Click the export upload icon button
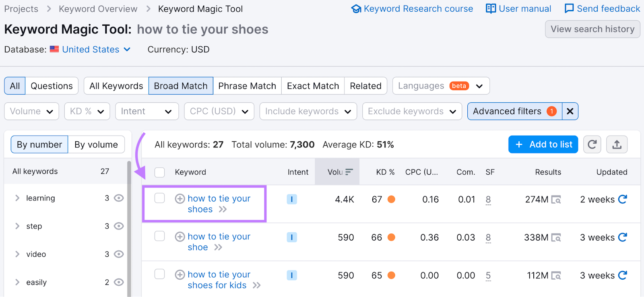This screenshot has height=297, width=644. point(617,144)
